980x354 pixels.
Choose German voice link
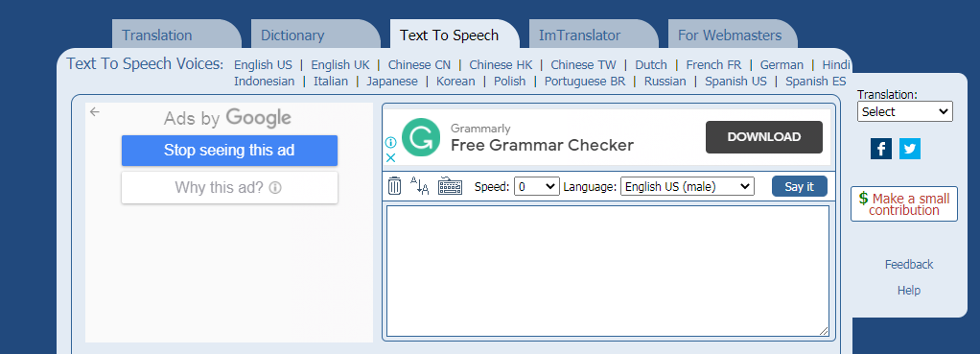(x=782, y=65)
